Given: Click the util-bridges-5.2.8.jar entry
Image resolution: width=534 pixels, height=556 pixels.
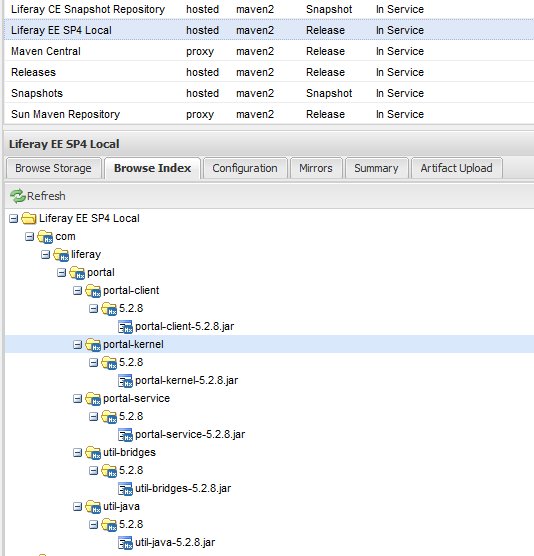Looking at the screenshot, I should (183, 489).
